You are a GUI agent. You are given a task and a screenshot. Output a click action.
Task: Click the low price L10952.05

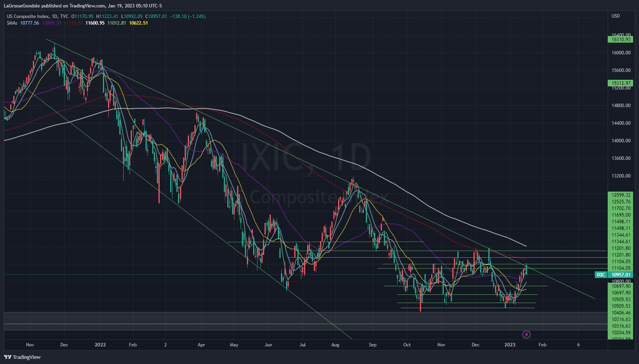tap(132, 16)
